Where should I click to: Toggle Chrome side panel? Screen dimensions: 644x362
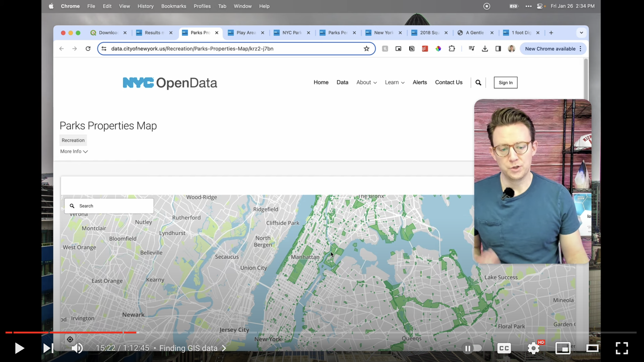[x=498, y=48]
